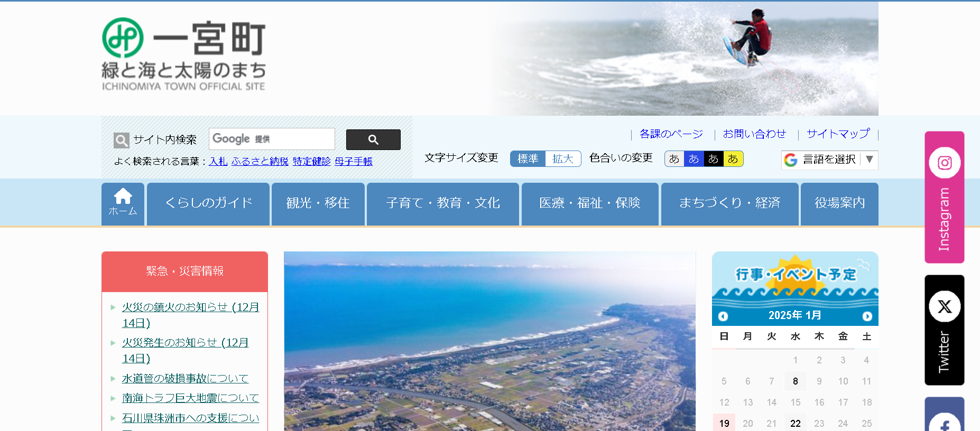Click the search magnifier submit button
This screenshot has height=431, width=980.
coord(373,139)
